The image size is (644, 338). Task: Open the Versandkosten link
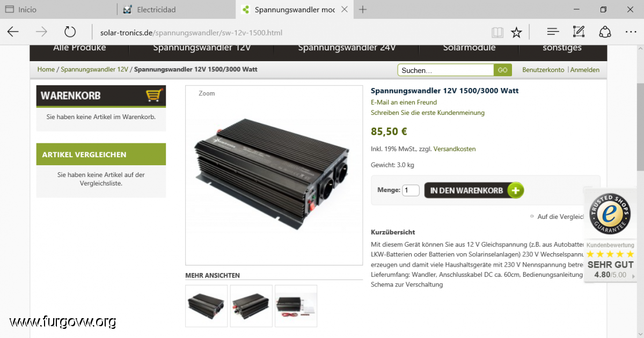(x=454, y=149)
